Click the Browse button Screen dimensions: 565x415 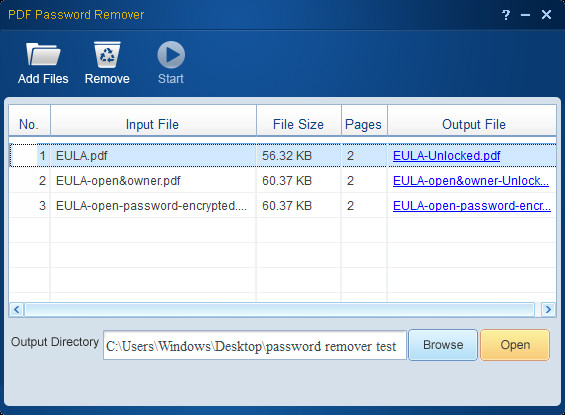(x=443, y=345)
